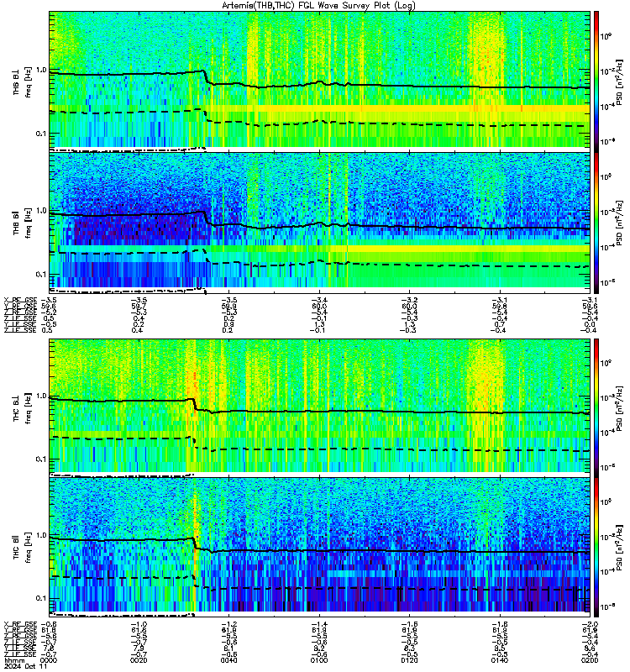Click the '0040' time label
Screen dimensions: 630x672
coord(228,660)
